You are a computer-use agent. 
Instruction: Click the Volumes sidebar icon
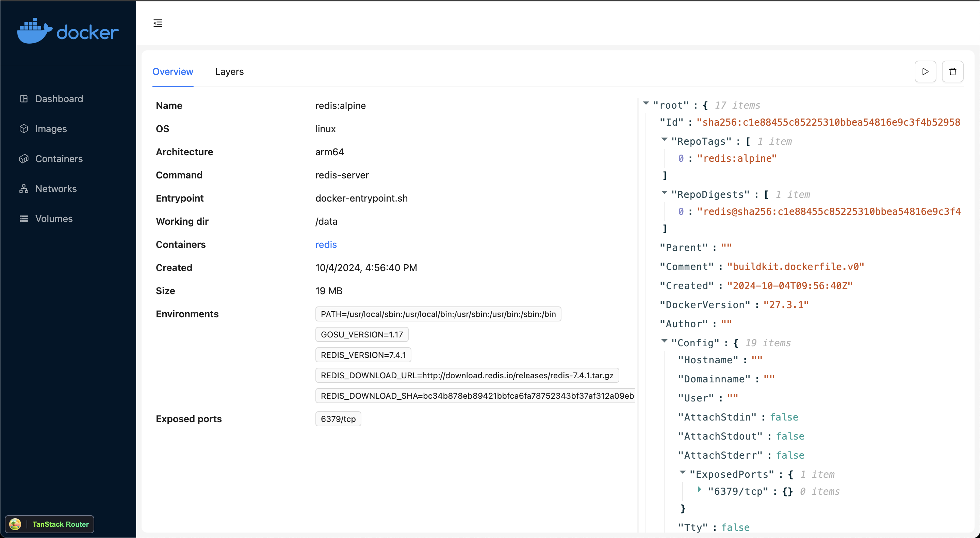(x=24, y=219)
